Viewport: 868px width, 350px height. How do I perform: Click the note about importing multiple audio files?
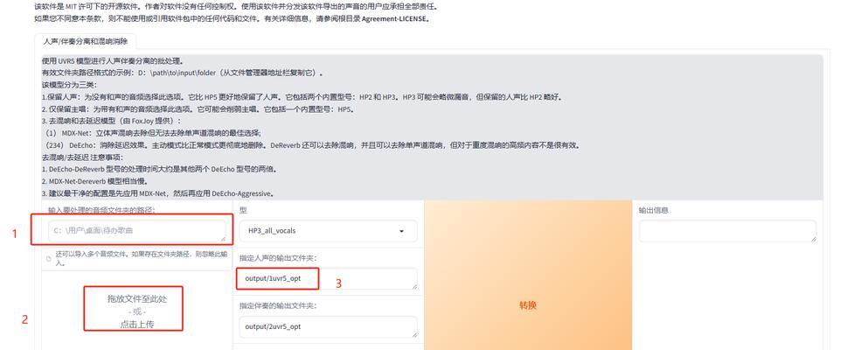[142, 259]
